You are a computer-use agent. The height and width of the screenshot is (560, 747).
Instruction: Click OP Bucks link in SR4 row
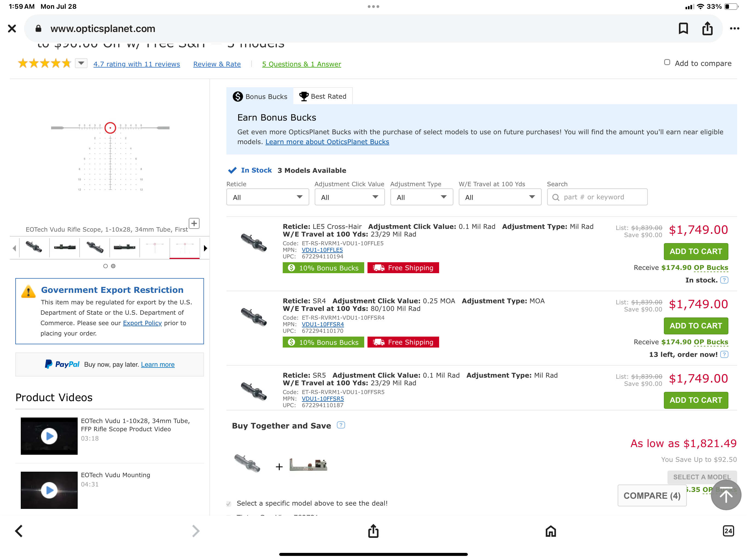coord(711,342)
